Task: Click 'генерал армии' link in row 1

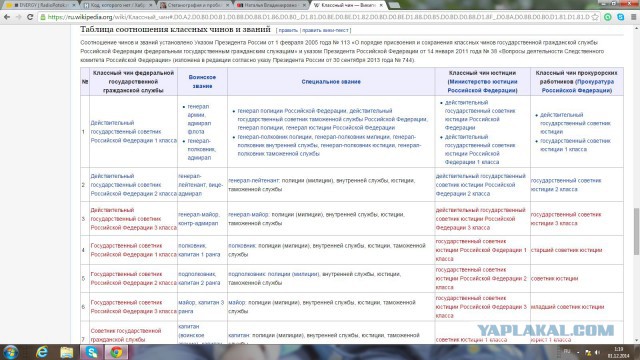Action: [198, 111]
